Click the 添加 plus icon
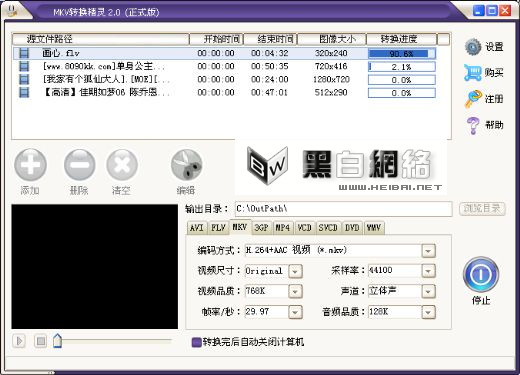This screenshot has width=520, height=375. pyautogui.click(x=30, y=165)
